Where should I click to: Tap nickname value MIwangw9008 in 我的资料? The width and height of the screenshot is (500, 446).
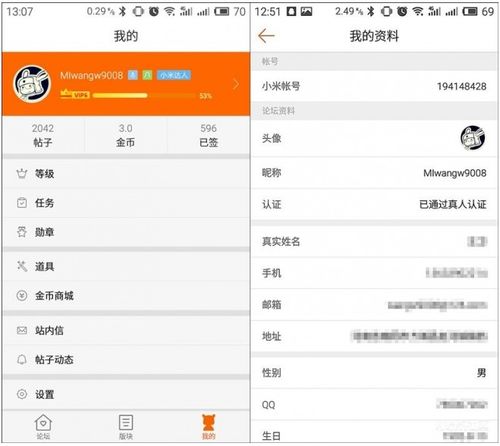[455, 173]
